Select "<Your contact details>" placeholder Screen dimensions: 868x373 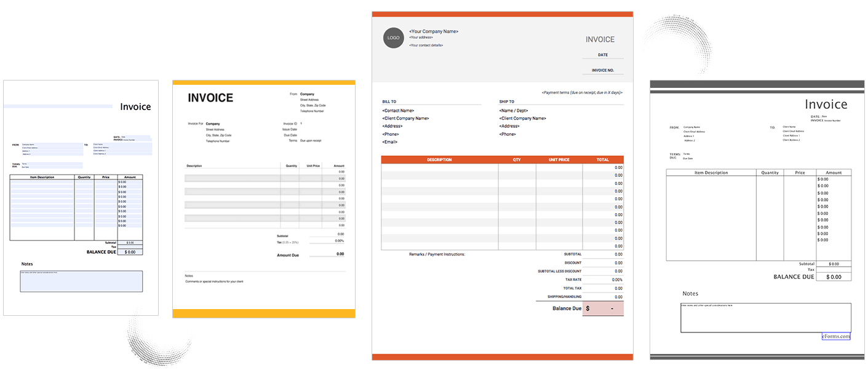point(426,45)
